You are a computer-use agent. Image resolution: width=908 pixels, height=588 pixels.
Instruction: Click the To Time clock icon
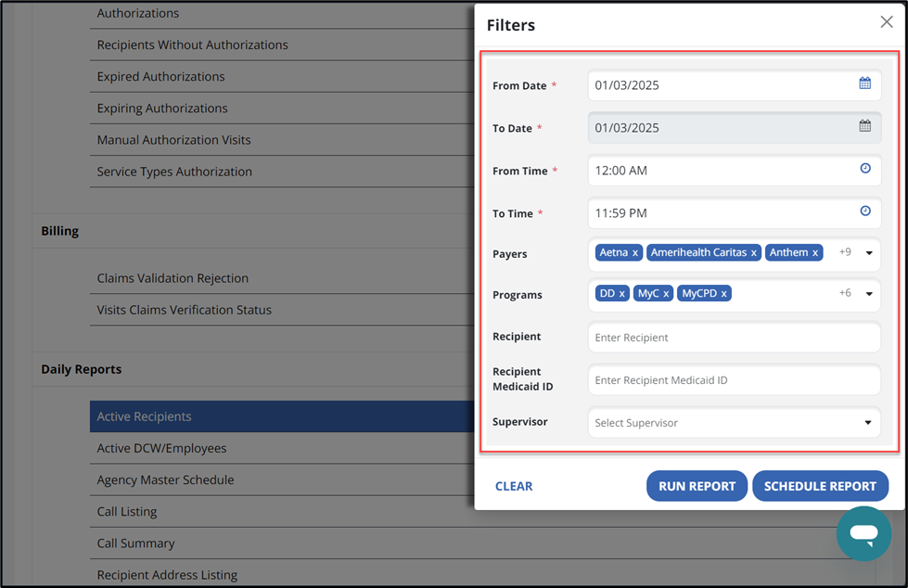[864, 211]
